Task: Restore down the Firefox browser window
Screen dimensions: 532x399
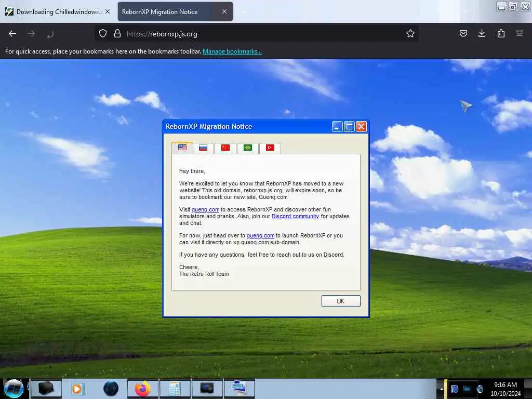Action: coord(514,7)
